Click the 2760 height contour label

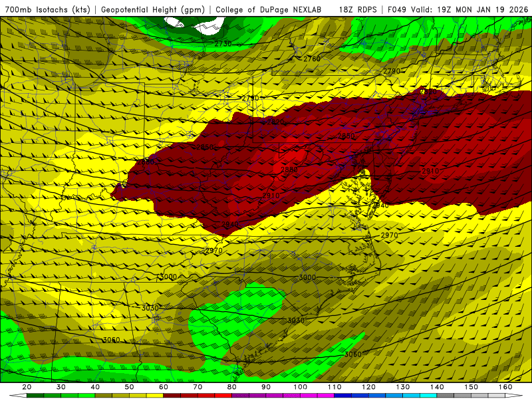(312, 59)
